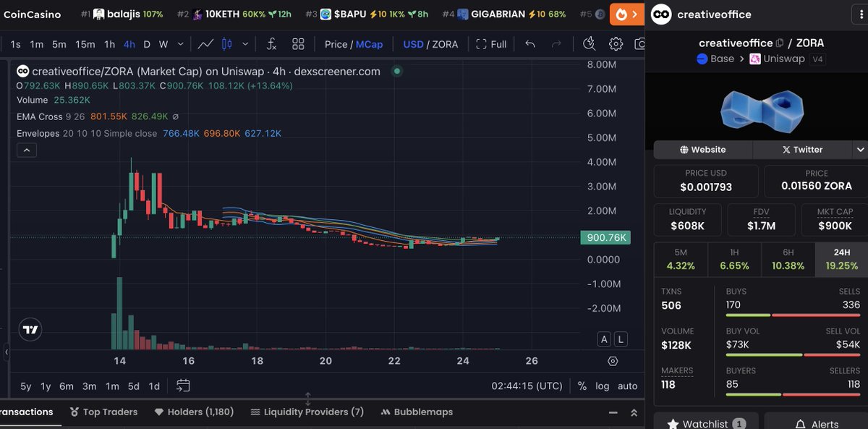The height and width of the screenshot is (429, 868).
Task: Open the go-to-date calendar icon
Action: 183,386
